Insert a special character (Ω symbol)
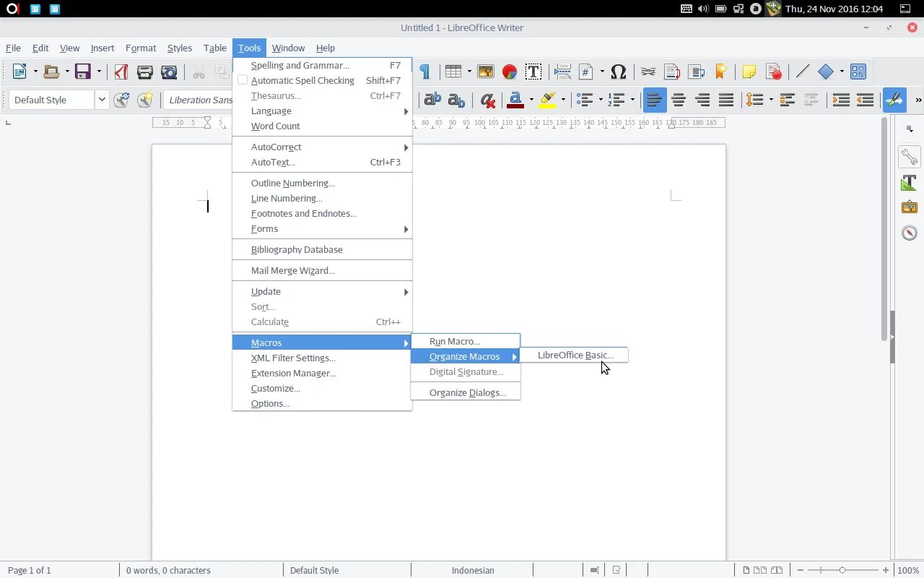 (x=619, y=72)
